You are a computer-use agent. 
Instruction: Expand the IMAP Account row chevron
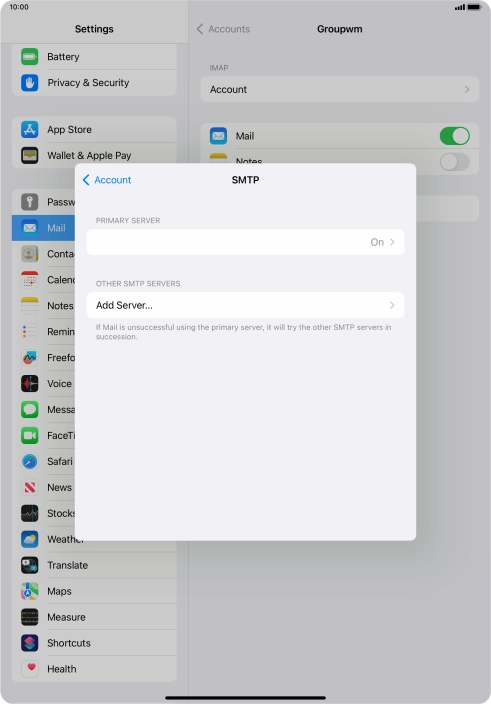click(467, 89)
